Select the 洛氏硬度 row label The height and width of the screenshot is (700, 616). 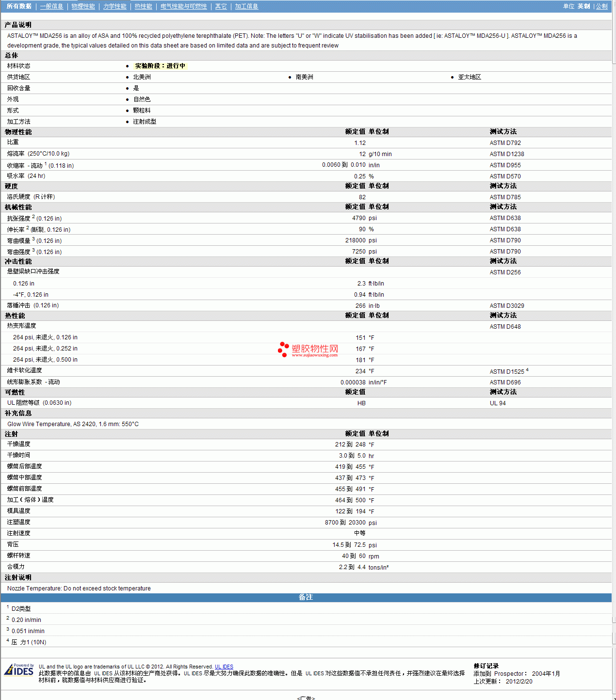point(31,197)
